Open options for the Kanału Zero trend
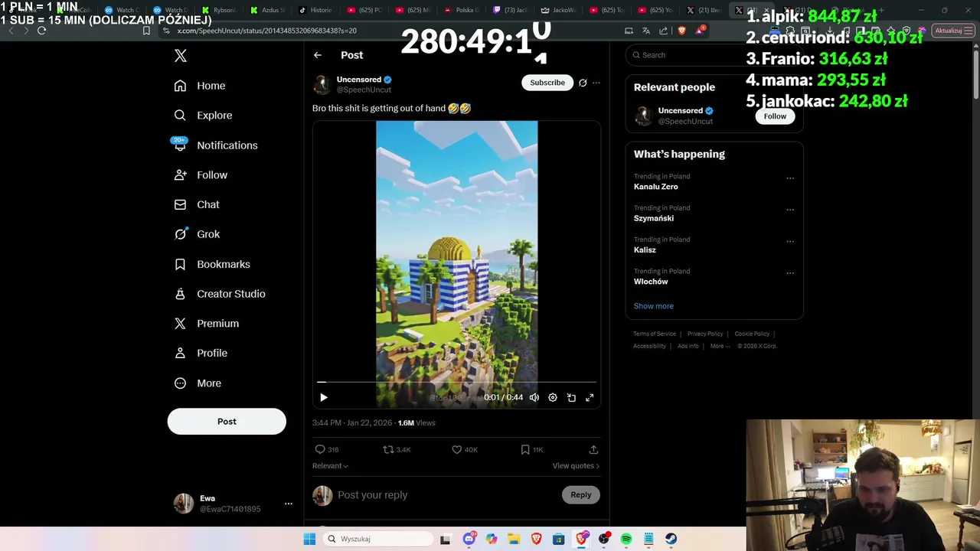The height and width of the screenshot is (551, 980). (x=790, y=178)
